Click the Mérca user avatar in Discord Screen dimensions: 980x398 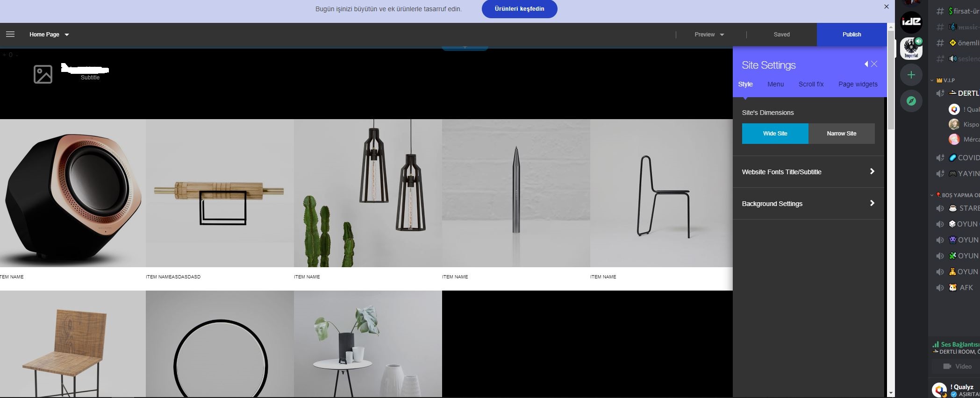pos(954,139)
